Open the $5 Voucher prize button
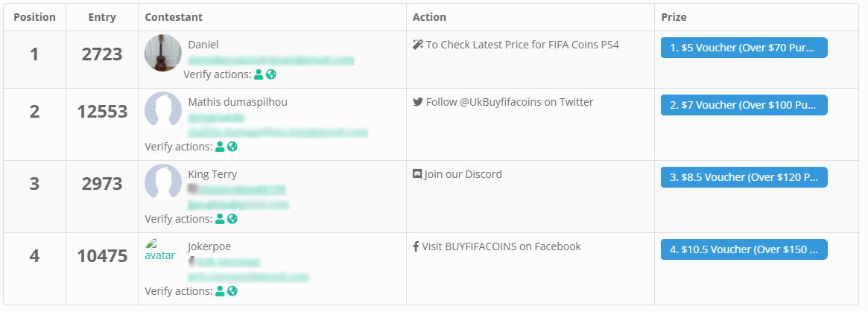868x312 pixels. [744, 48]
